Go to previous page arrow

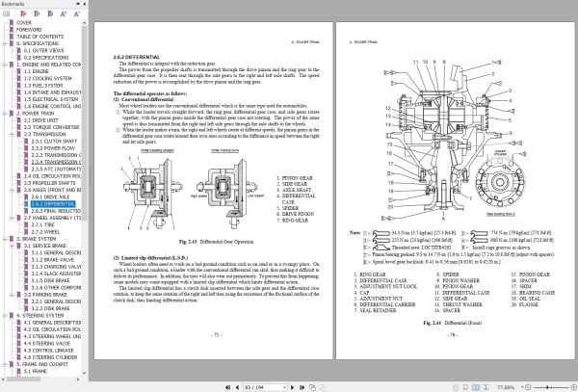(x=237, y=387)
